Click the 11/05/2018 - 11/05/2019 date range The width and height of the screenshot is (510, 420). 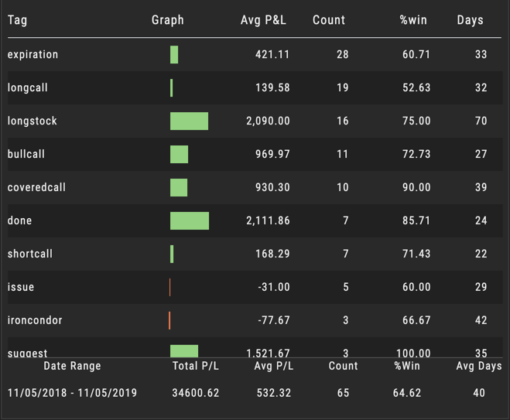pyautogui.click(x=73, y=393)
